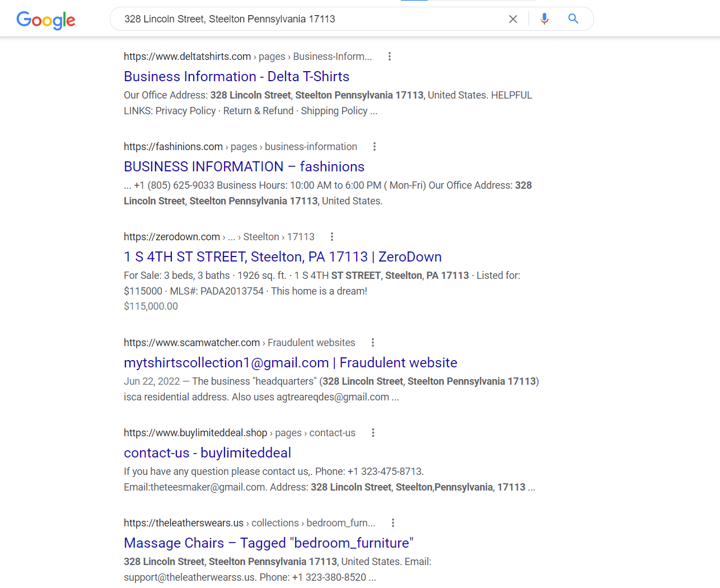Click the Jun 22, 2022 date snippet

click(152, 381)
